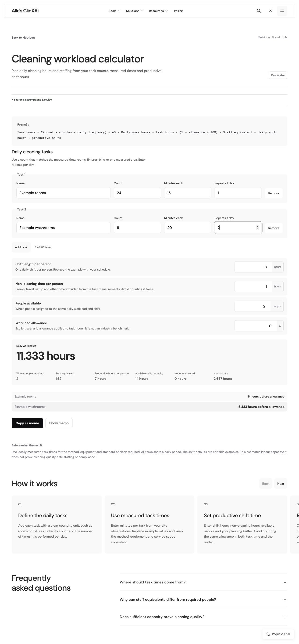Expand 'Where should task times come from?'
This screenshot has width=299, height=644.
203,582
